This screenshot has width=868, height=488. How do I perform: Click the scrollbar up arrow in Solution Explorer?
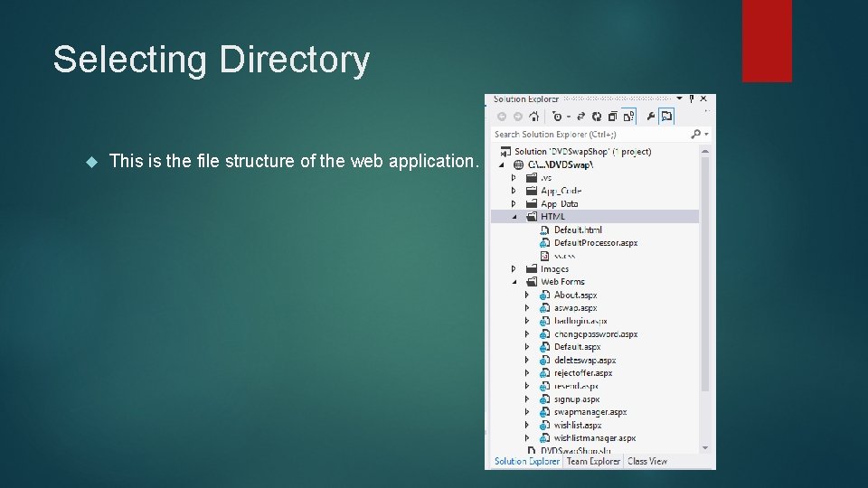pyautogui.click(x=704, y=151)
